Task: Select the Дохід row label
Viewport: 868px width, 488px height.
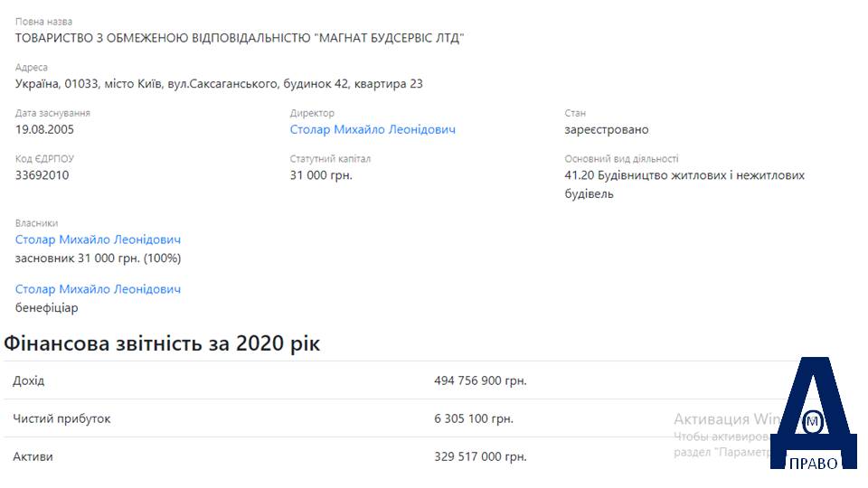Action: tap(29, 380)
